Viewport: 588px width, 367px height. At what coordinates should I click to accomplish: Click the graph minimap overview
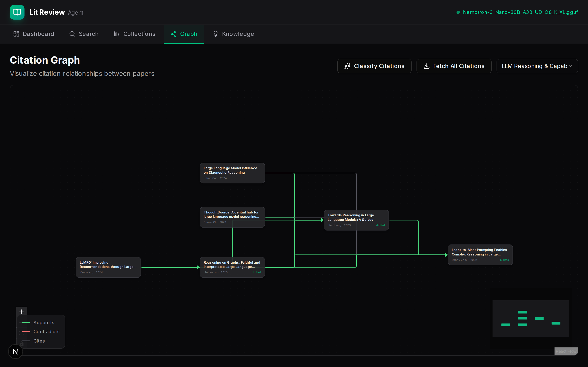531,318
